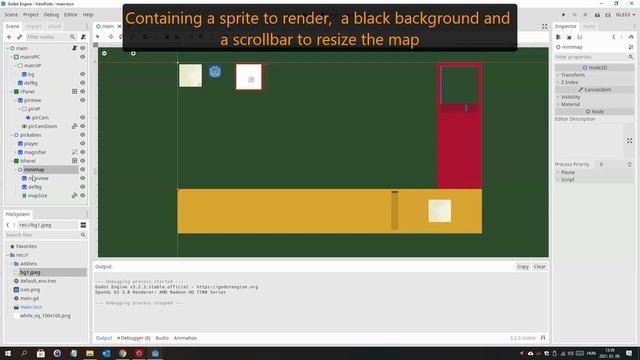Click the Filter properties field
Viewport: 640px width, 360px height.
[x=594, y=57]
